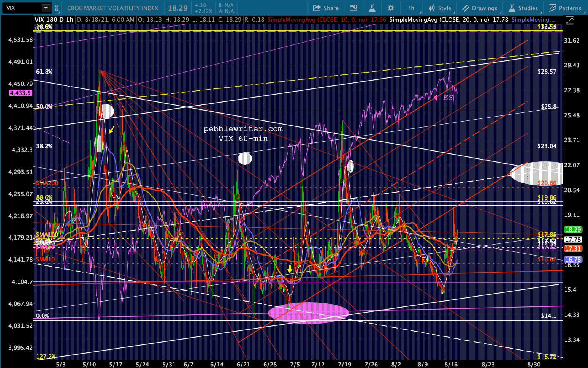Open chart settings via the gear icon

coord(391,8)
